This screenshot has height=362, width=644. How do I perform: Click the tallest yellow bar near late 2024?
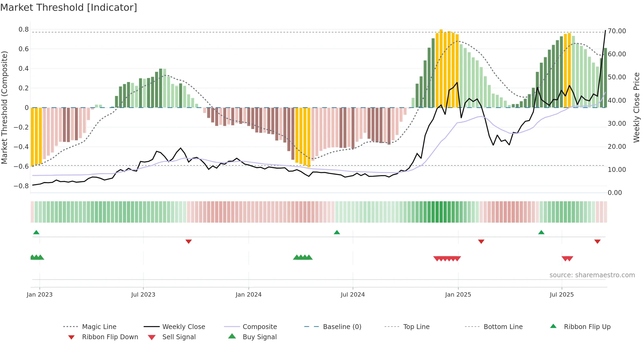pos(441,68)
